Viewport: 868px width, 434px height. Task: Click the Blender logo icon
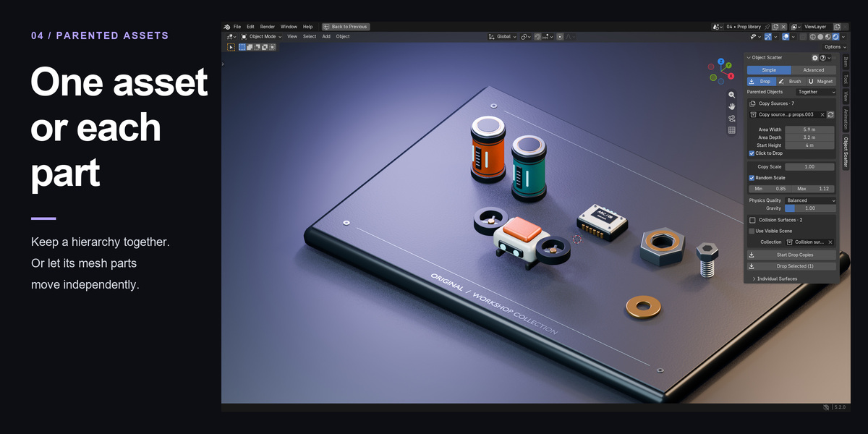(x=227, y=27)
